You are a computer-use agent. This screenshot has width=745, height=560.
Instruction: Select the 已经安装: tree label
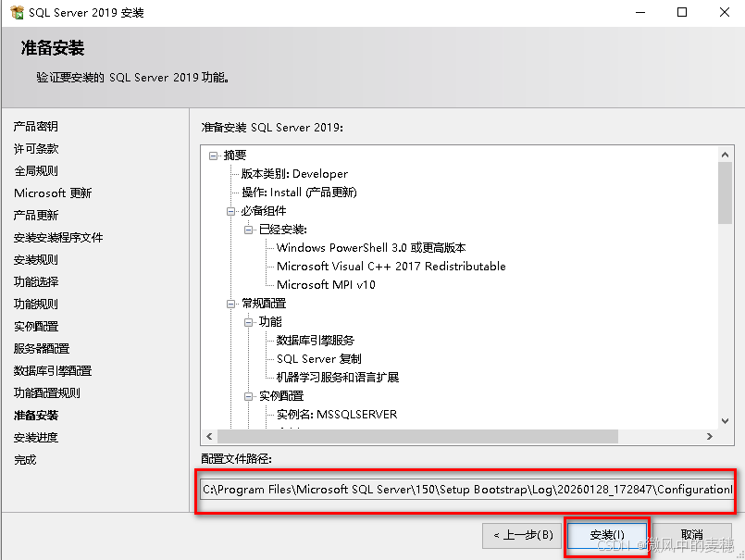[x=282, y=230]
